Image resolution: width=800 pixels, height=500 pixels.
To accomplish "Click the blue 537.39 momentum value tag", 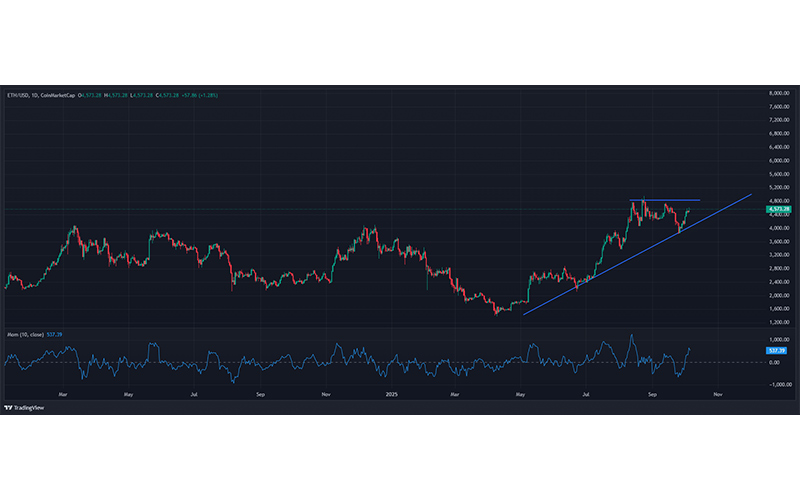I will click(x=778, y=351).
